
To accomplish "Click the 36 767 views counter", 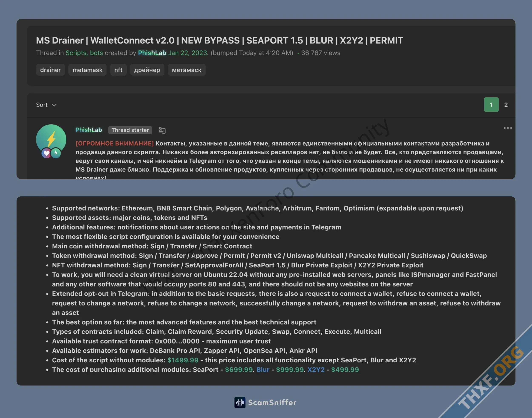I will pyautogui.click(x=320, y=53).
